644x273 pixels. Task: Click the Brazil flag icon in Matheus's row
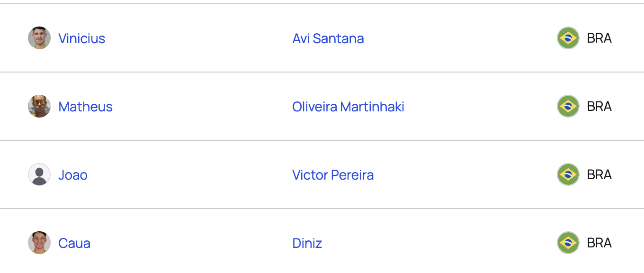tap(568, 106)
